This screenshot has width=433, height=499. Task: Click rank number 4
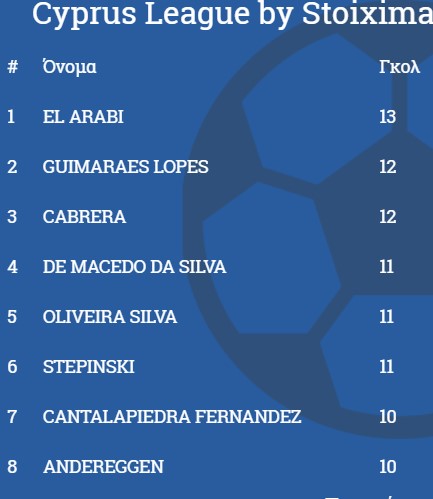click(12, 267)
